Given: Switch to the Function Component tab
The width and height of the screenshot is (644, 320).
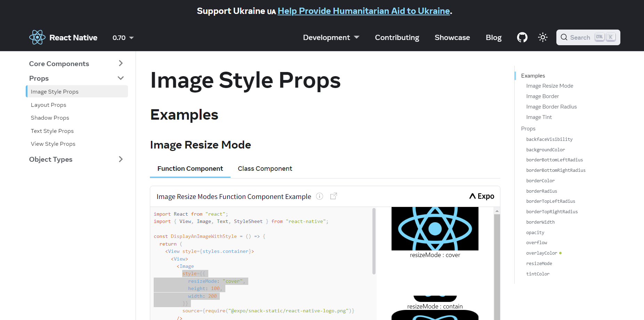Looking at the screenshot, I should click(190, 169).
